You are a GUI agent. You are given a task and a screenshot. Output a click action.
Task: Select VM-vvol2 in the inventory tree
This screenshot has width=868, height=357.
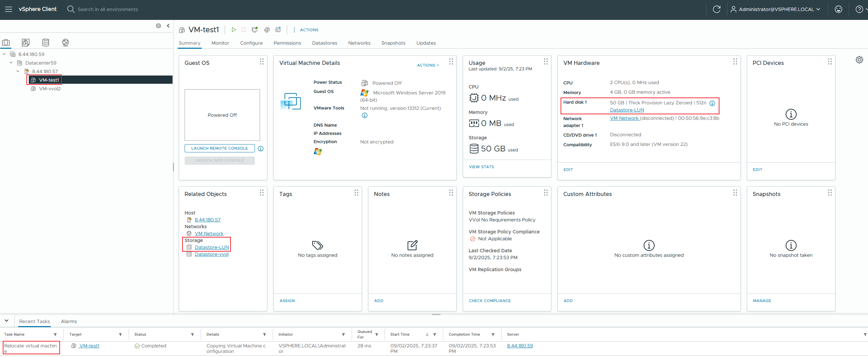point(50,89)
